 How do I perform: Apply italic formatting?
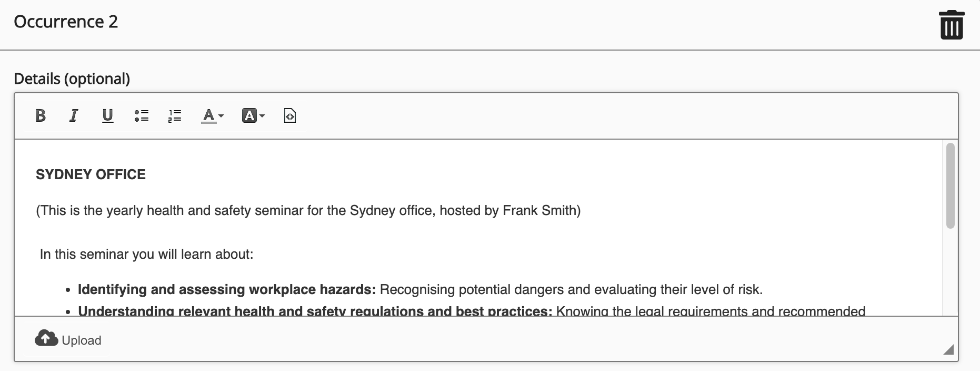coord(74,115)
